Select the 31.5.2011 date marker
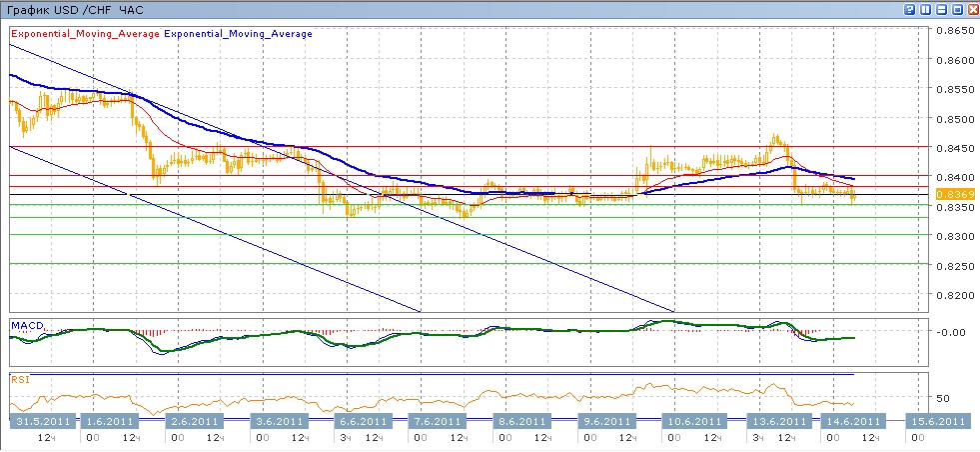Image resolution: width=980 pixels, height=452 pixels. [41, 421]
